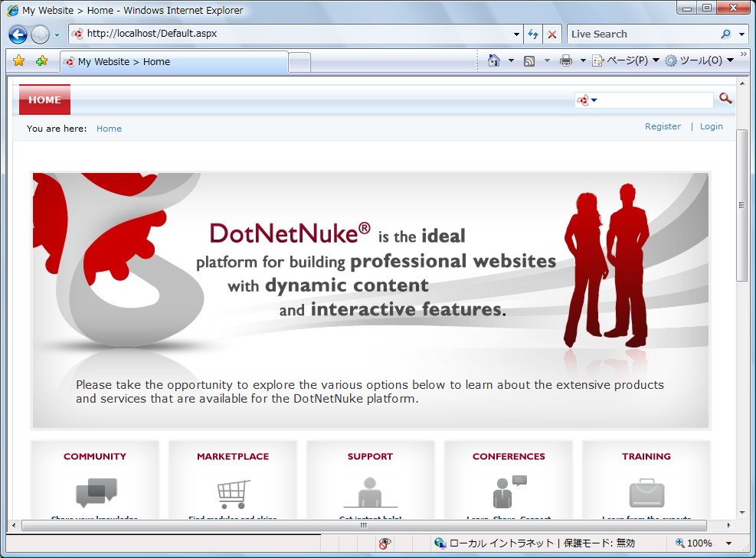Click the Login link
The height and width of the screenshot is (558, 756).
pos(711,126)
